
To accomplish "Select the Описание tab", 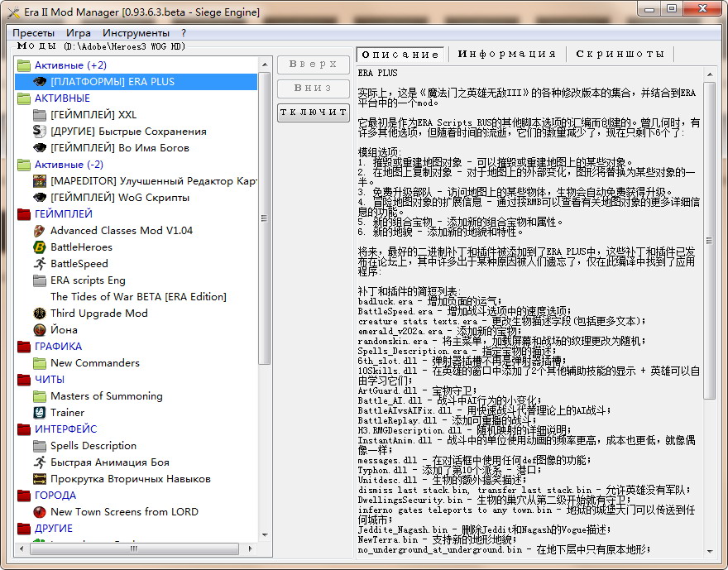I will point(400,55).
